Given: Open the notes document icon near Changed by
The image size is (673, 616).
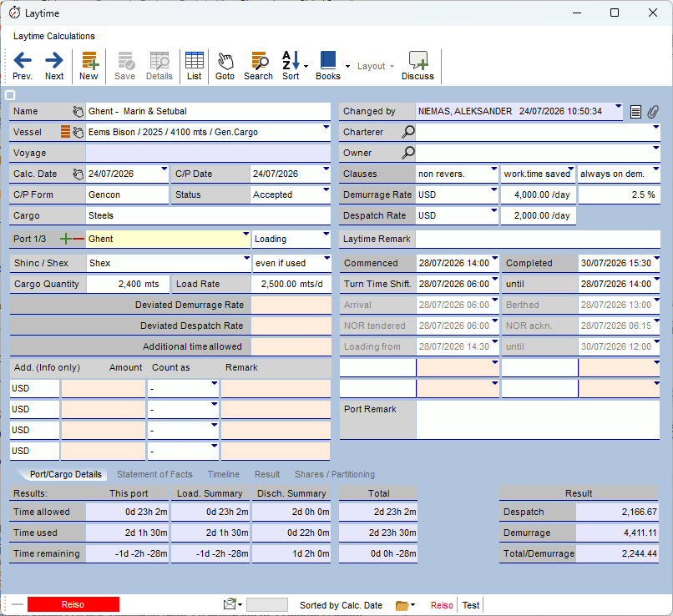Looking at the screenshot, I should click(635, 112).
